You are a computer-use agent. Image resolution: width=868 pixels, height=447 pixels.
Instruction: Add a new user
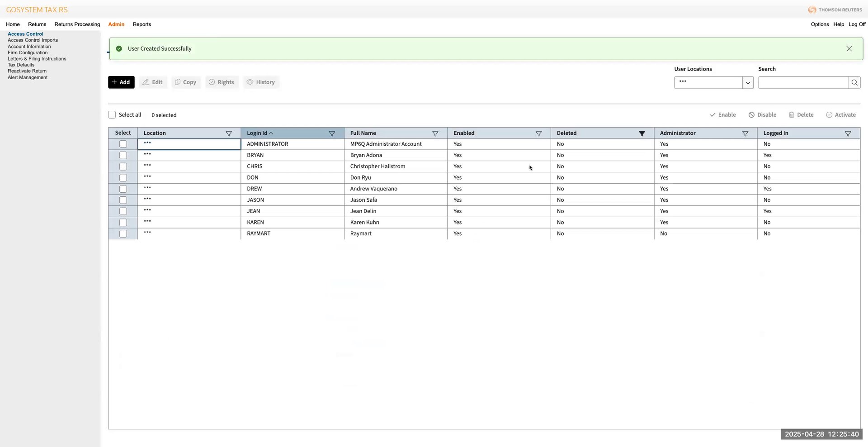coord(121,82)
